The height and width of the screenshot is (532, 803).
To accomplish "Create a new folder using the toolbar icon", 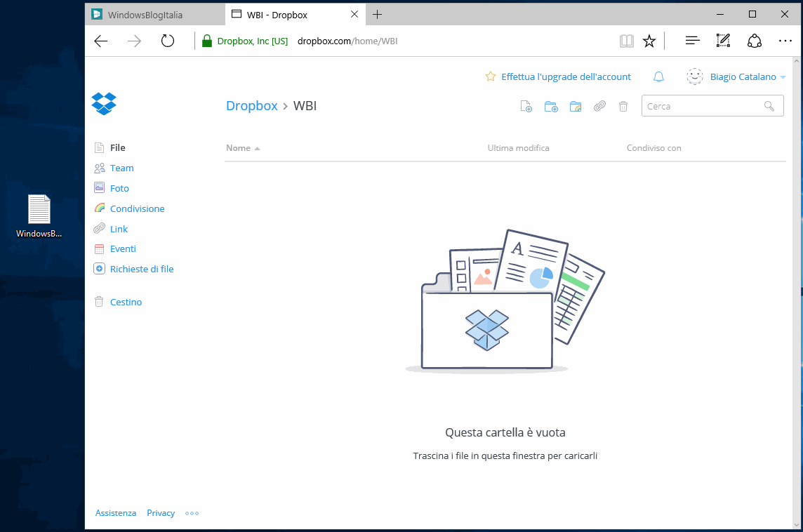I will (551, 106).
